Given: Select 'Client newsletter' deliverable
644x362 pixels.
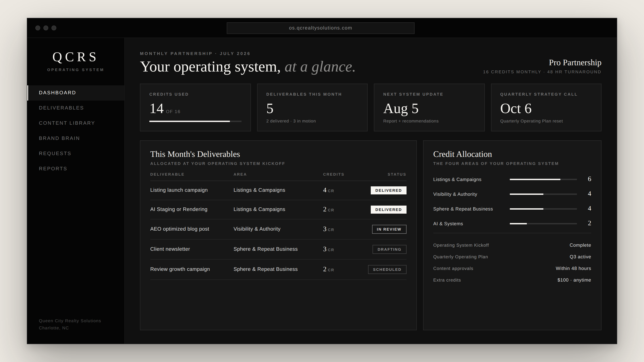Looking at the screenshot, I should (x=170, y=249).
